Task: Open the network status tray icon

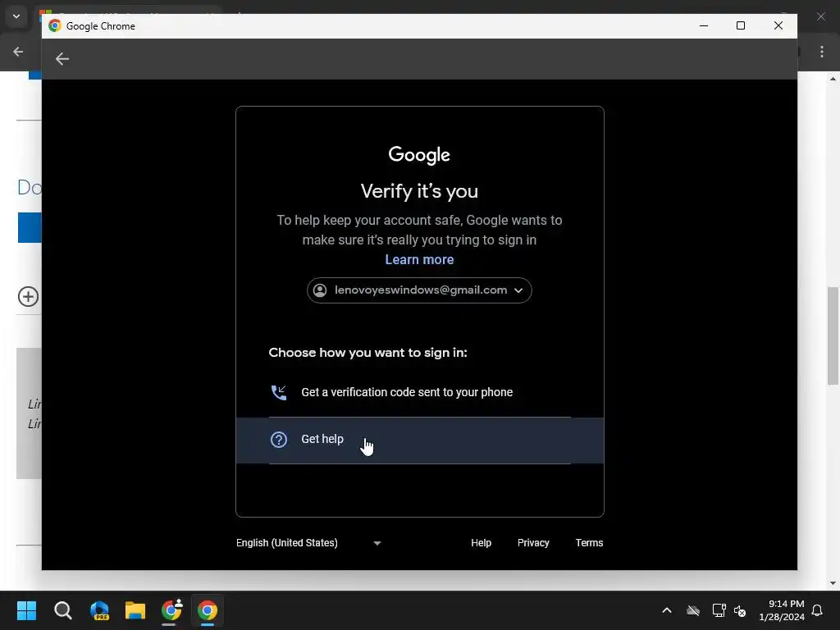Action: point(719,610)
